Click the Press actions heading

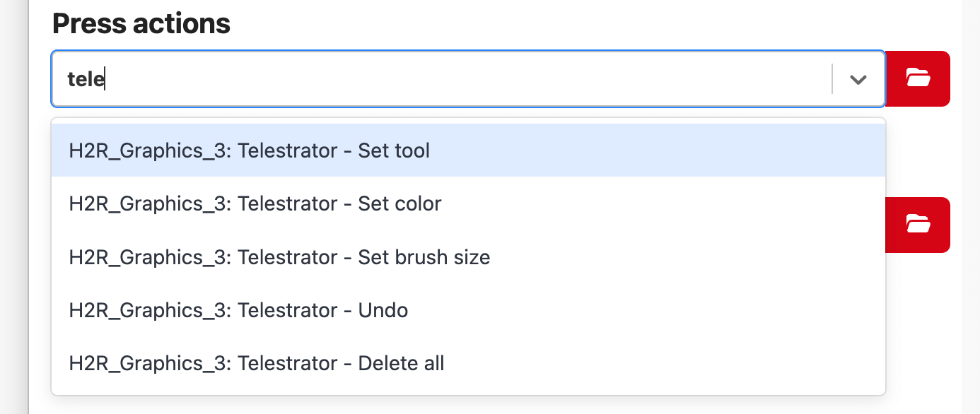click(x=141, y=23)
